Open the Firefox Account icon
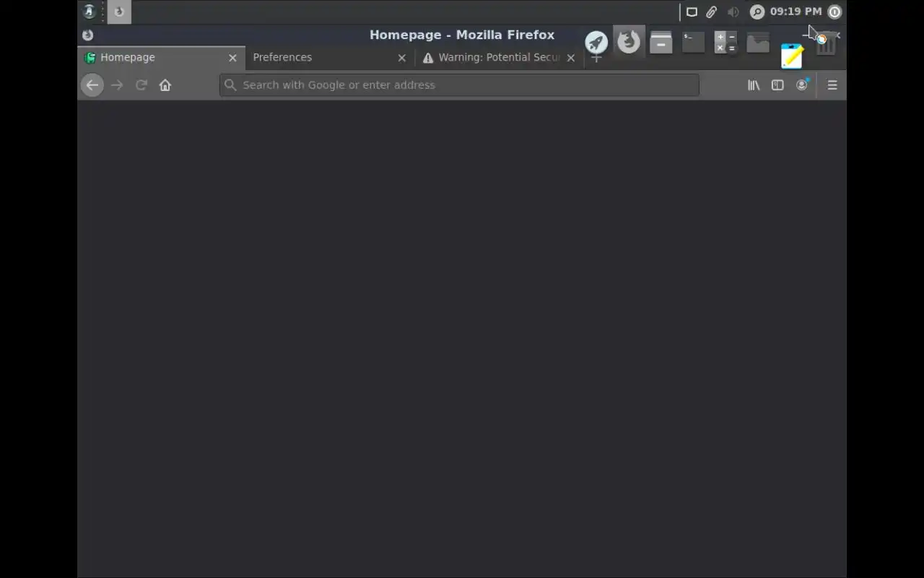 [x=802, y=85]
